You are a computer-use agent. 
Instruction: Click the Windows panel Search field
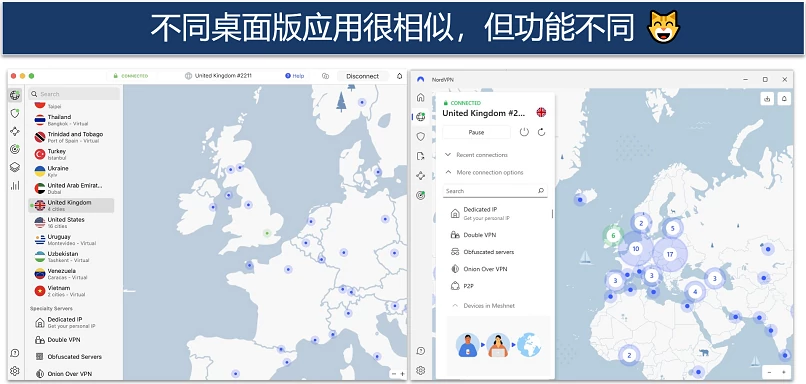point(495,191)
